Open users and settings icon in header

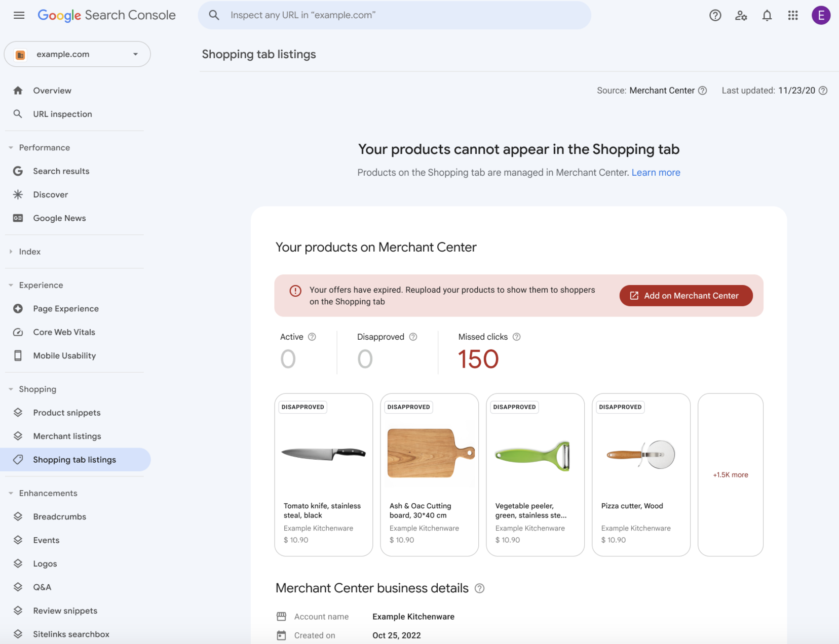click(x=741, y=15)
